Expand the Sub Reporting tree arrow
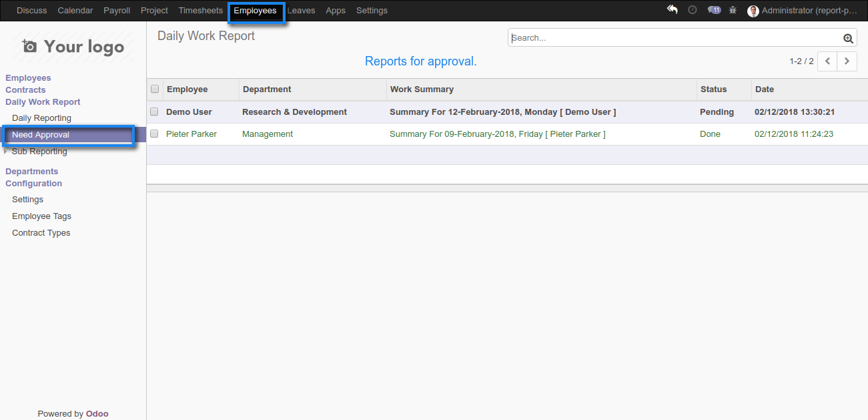The image size is (868, 420). (x=6, y=152)
